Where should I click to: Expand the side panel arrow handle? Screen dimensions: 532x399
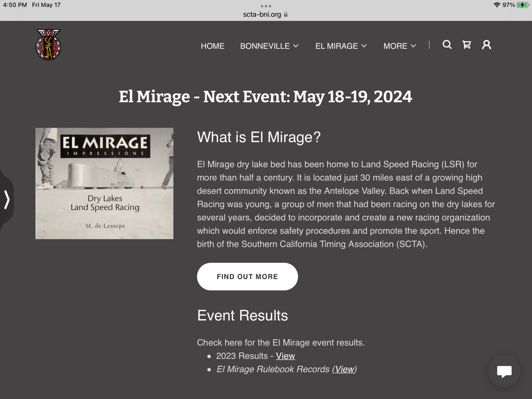pos(7,199)
